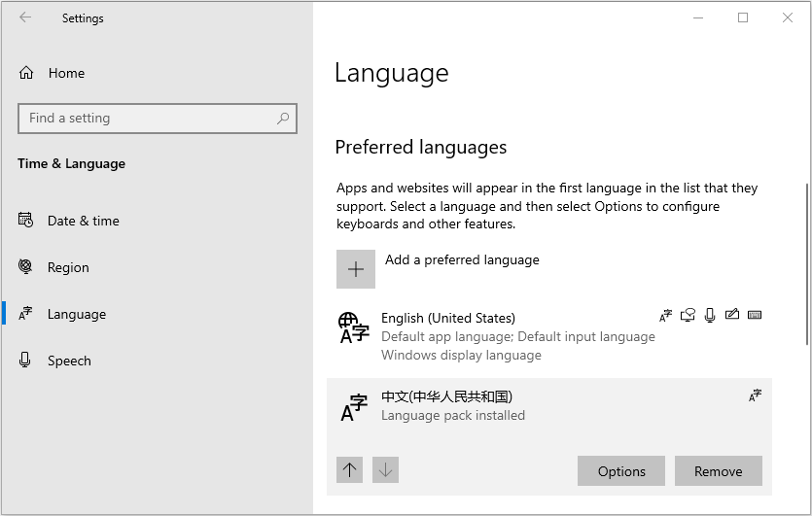Open the Date & time settings page
The width and height of the screenshot is (812, 516).
pyautogui.click(x=83, y=221)
